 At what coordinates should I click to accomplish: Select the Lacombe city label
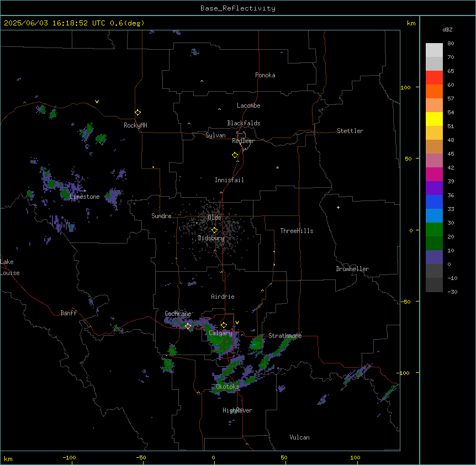(248, 105)
